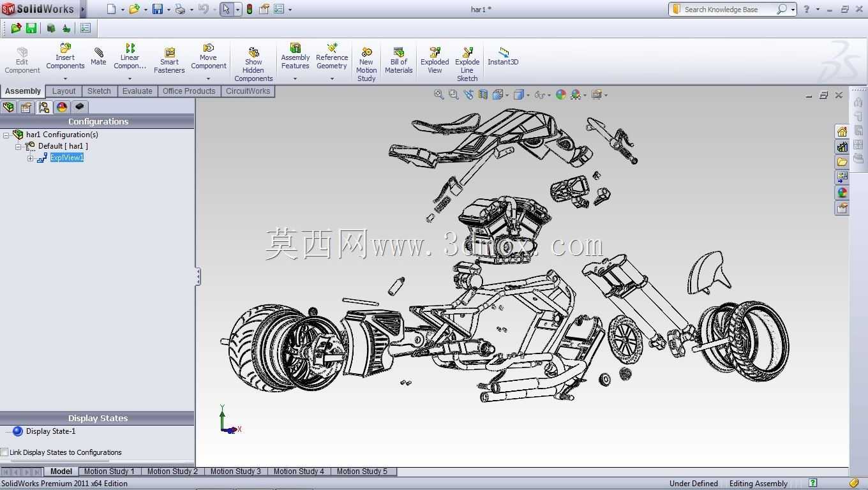Click Show Hidden Components
The image size is (868, 490).
[x=253, y=64]
